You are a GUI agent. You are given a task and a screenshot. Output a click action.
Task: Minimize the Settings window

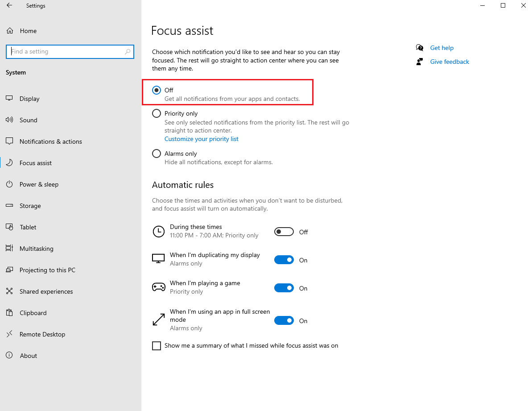(483, 5)
